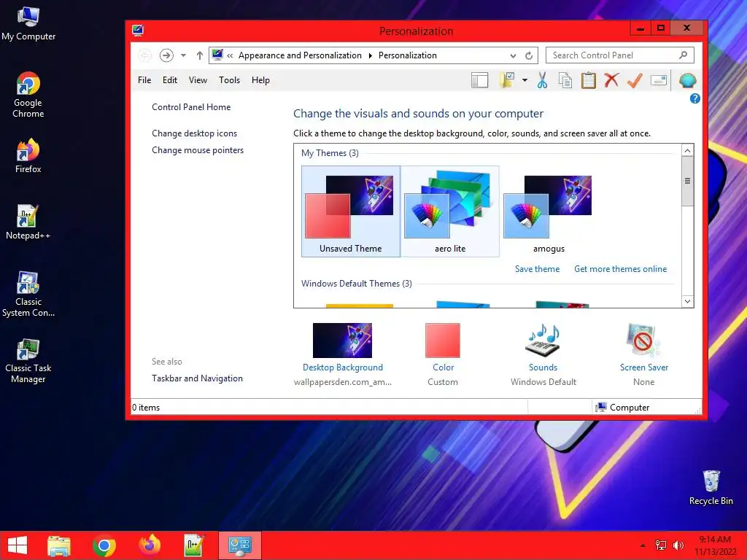The image size is (747, 560).
Task: Expand the arrow beside Folder Options icon
Action: (525, 80)
